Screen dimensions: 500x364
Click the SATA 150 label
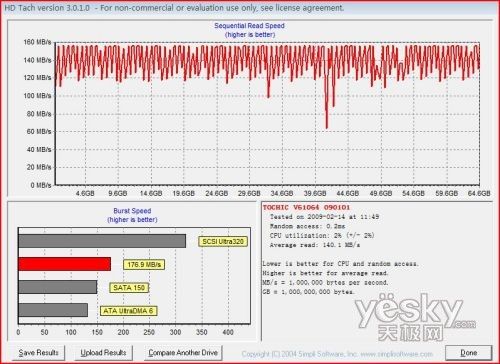coord(129,288)
